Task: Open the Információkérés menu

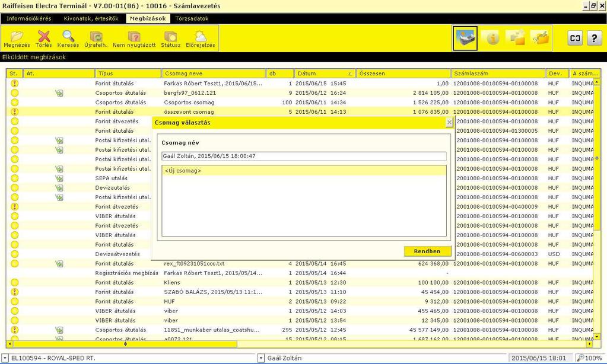Action: click(x=28, y=18)
